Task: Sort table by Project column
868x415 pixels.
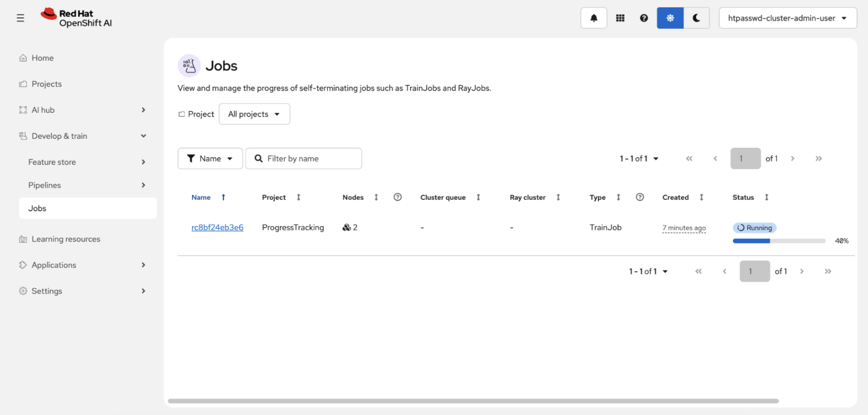Action: tap(281, 197)
